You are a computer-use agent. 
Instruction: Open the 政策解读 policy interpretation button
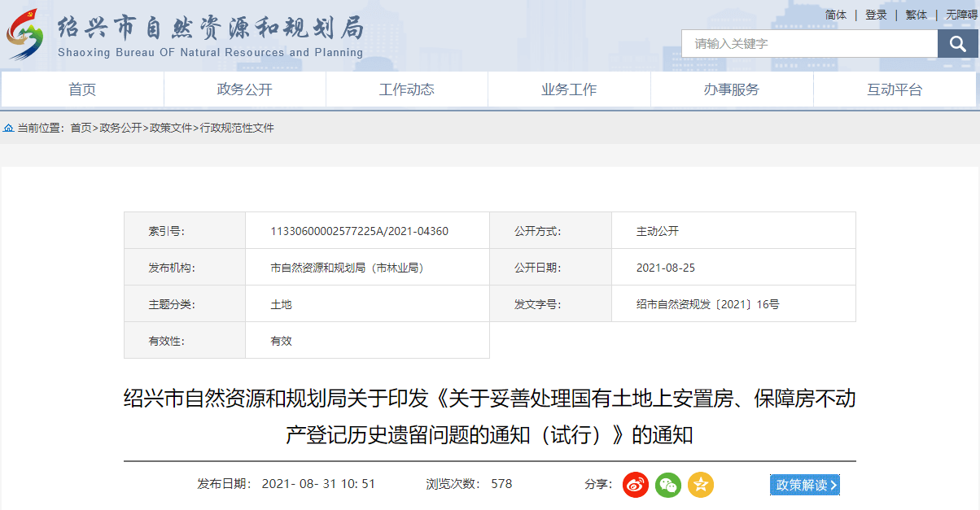(804, 484)
